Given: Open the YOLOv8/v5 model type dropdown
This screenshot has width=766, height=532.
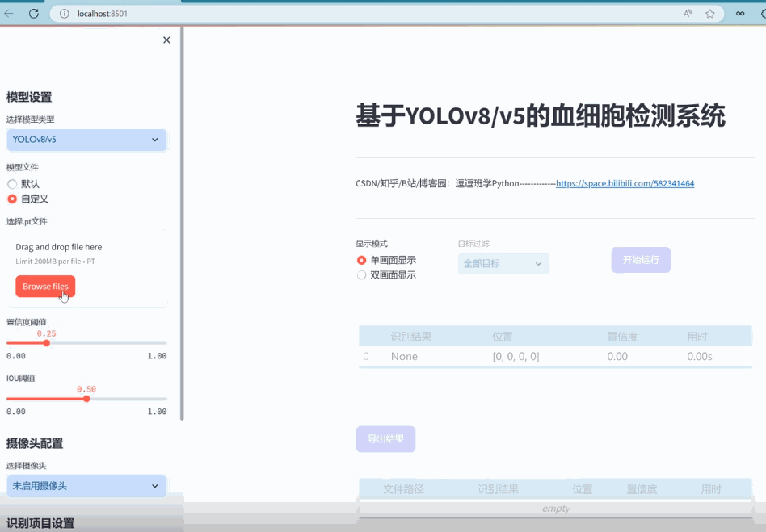Looking at the screenshot, I should (86, 140).
